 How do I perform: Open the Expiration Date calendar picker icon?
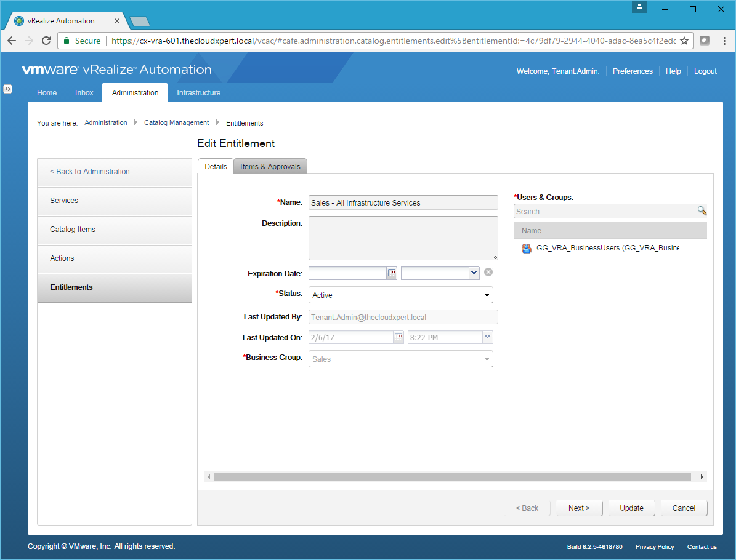pos(391,273)
